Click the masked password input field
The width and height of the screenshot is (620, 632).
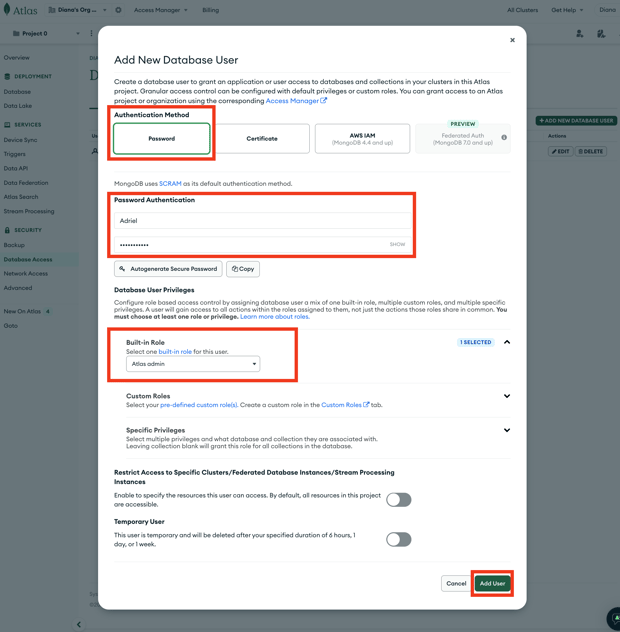pyautogui.click(x=262, y=245)
